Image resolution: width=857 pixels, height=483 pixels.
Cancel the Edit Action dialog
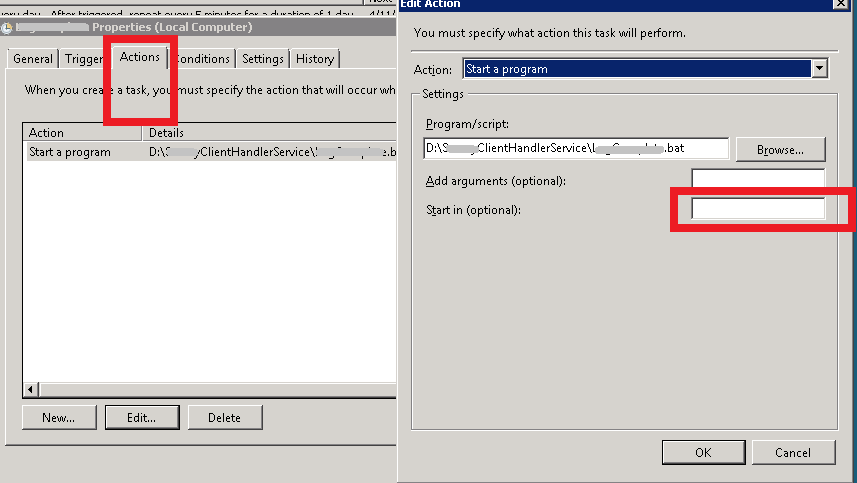pos(793,452)
